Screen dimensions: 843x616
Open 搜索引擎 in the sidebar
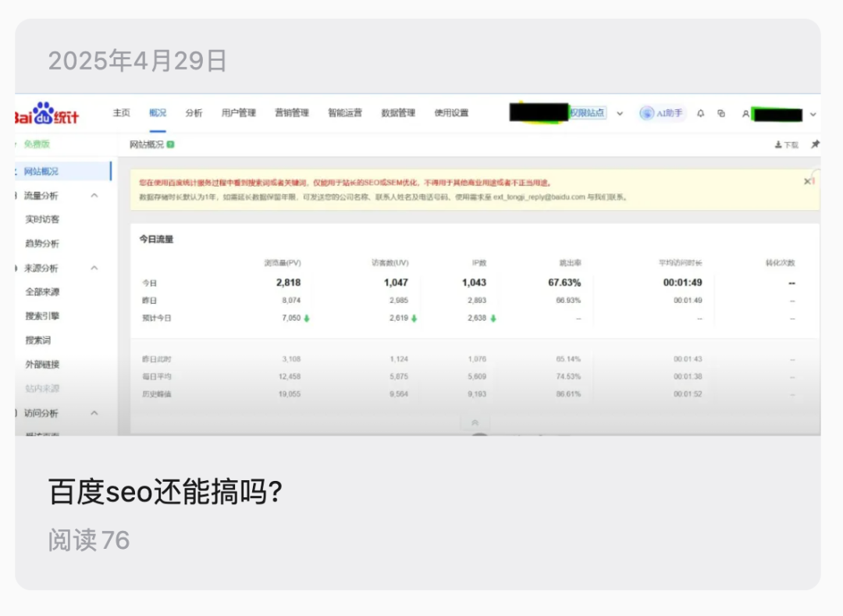coord(42,316)
